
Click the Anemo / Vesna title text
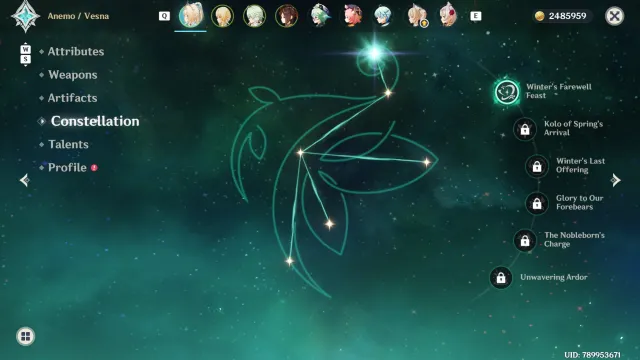[x=78, y=16]
